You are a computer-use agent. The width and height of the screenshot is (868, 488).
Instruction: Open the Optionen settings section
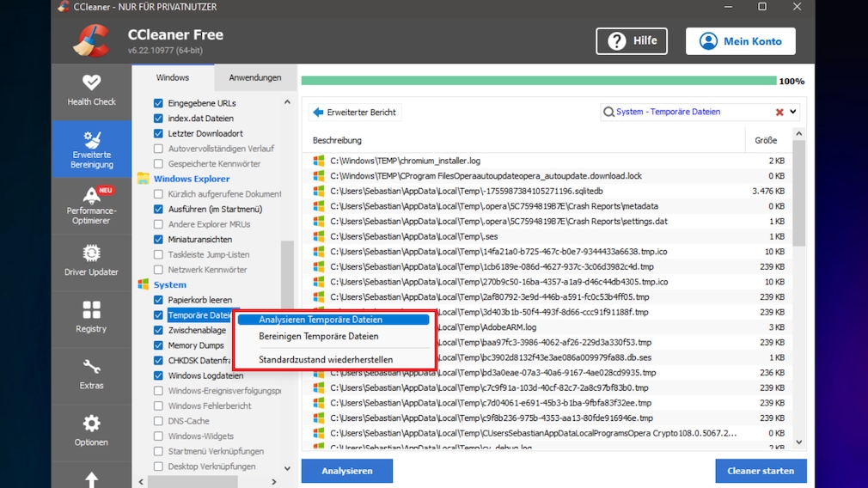pos(91,433)
